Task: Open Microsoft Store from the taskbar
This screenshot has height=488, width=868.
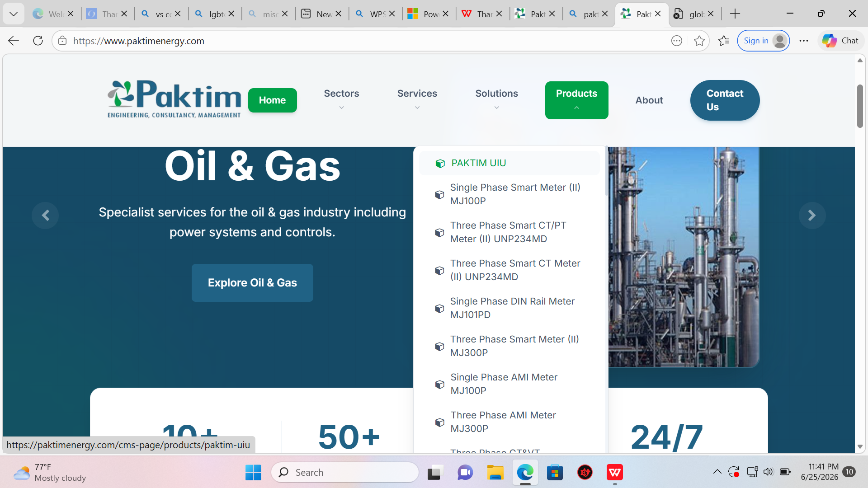Action: [555, 473]
